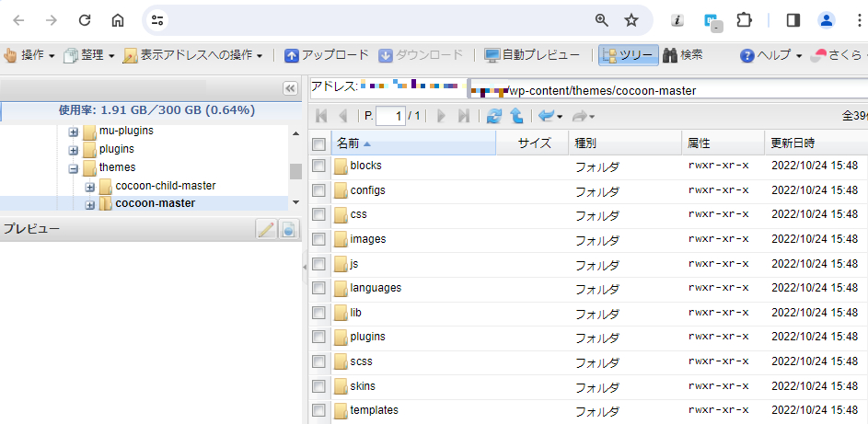This screenshot has width=868, height=424.
Task: Click the forward history arrow icon
Action: click(580, 116)
